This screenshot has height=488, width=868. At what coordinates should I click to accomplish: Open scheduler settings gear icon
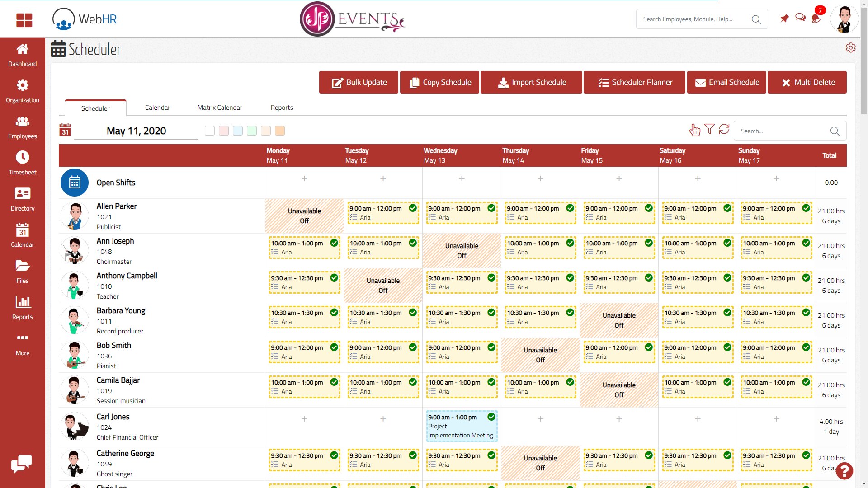tap(850, 48)
